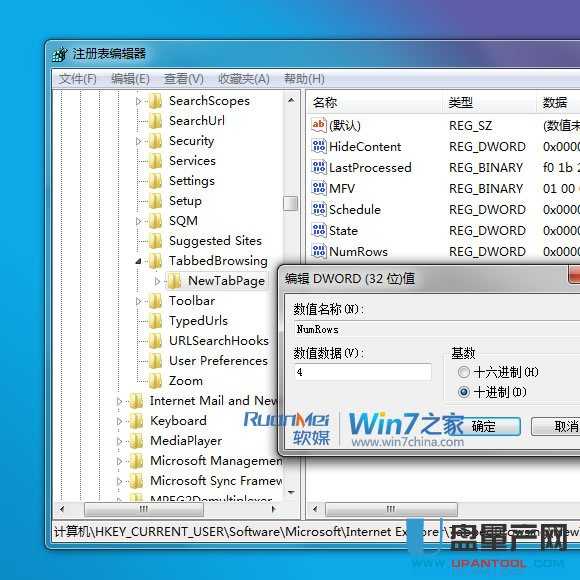Click the tree pane vertical scrollbar thumb

290,203
